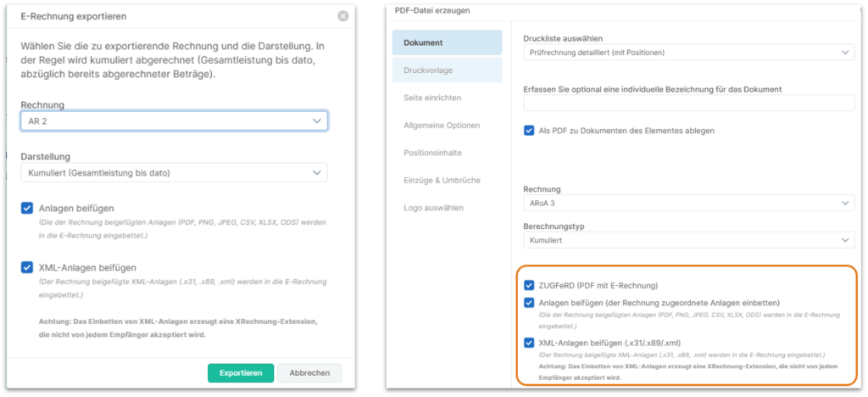Expand the Darstellung Kumuliert dropdown

(x=175, y=173)
